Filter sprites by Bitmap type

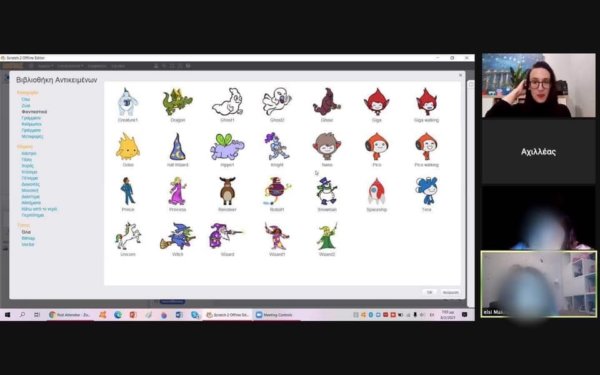coord(28,238)
